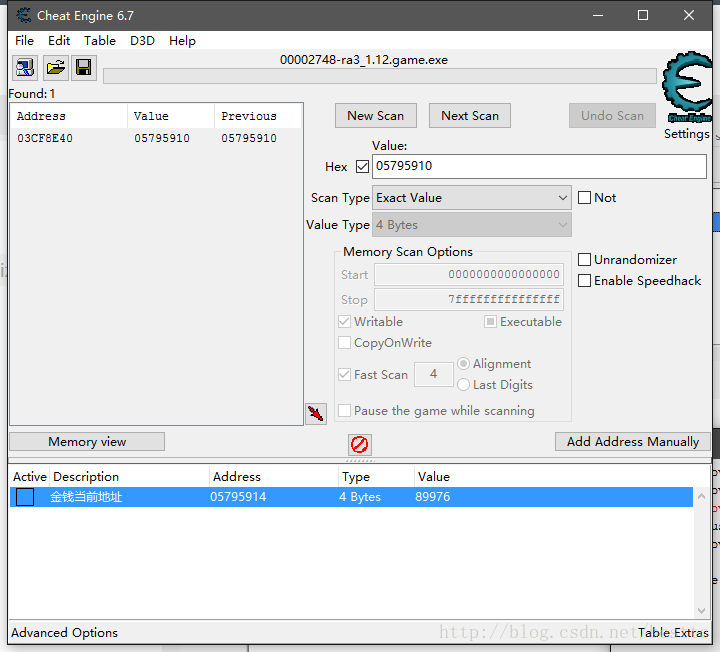Click the Value column header in results

point(170,116)
